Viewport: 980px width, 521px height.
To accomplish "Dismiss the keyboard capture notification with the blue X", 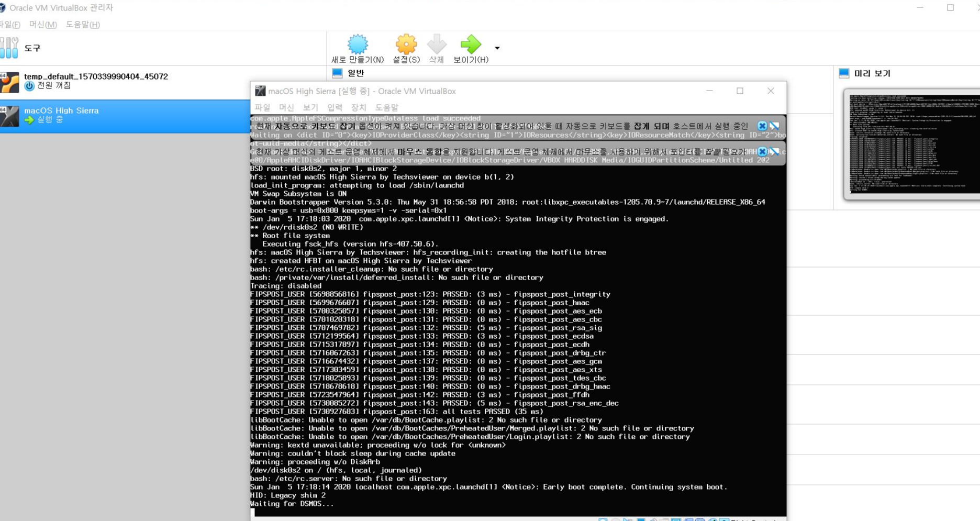I will pyautogui.click(x=762, y=126).
